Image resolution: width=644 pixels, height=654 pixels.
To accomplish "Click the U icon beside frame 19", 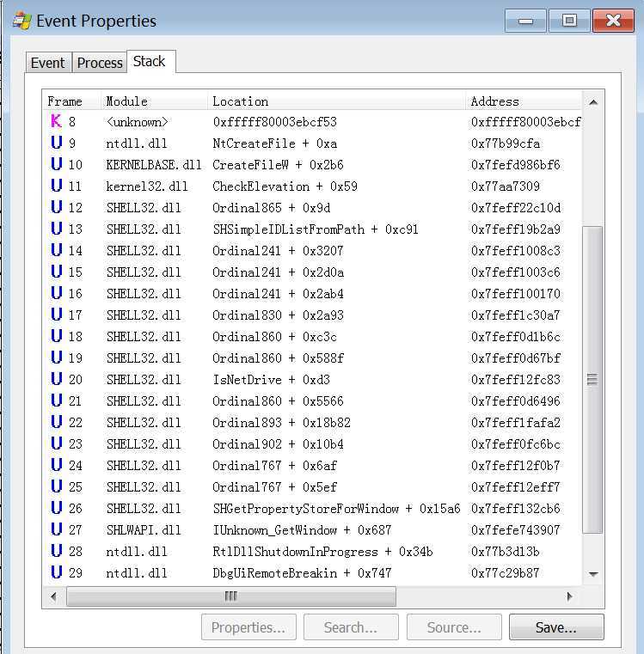I will pos(57,358).
